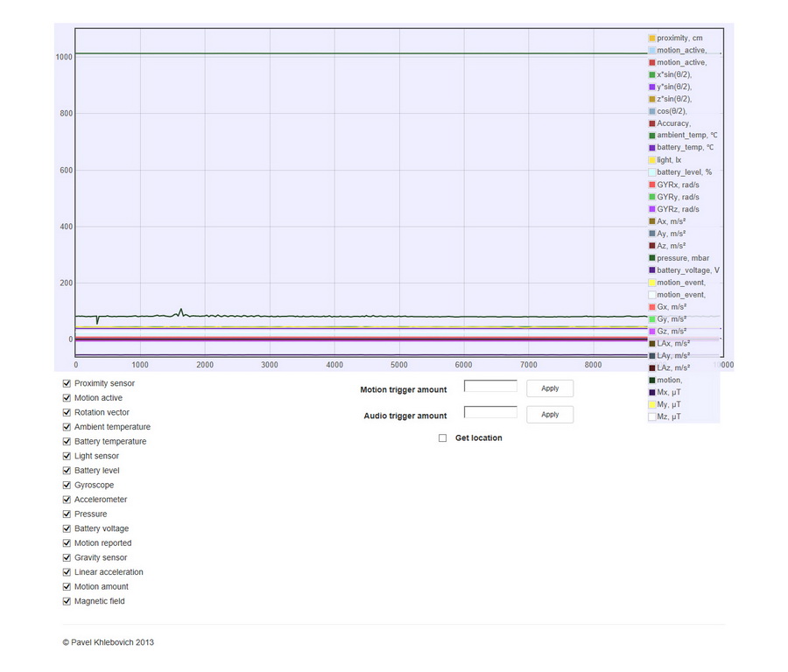Click the pressure, mbar legend swatch
The image size is (788, 672).
point(652,258)
